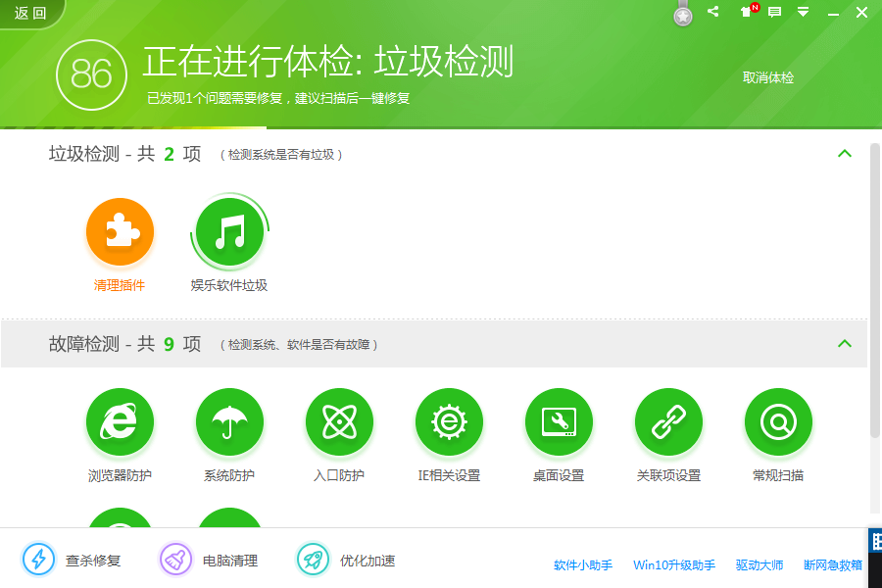Viewport: 882px width, 588px height.
Task: Open the main menu dropdown arrow
Action: pos(804,12)
